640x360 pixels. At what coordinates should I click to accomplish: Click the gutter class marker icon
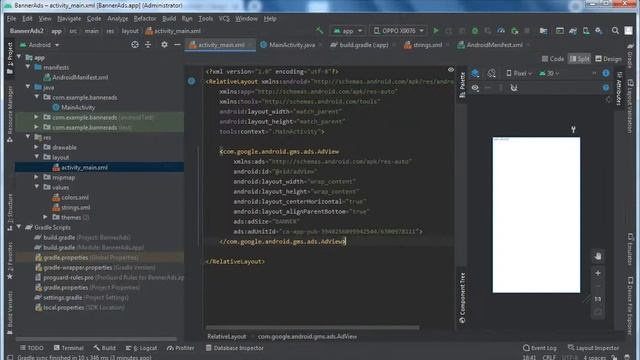tap(191, 81)
